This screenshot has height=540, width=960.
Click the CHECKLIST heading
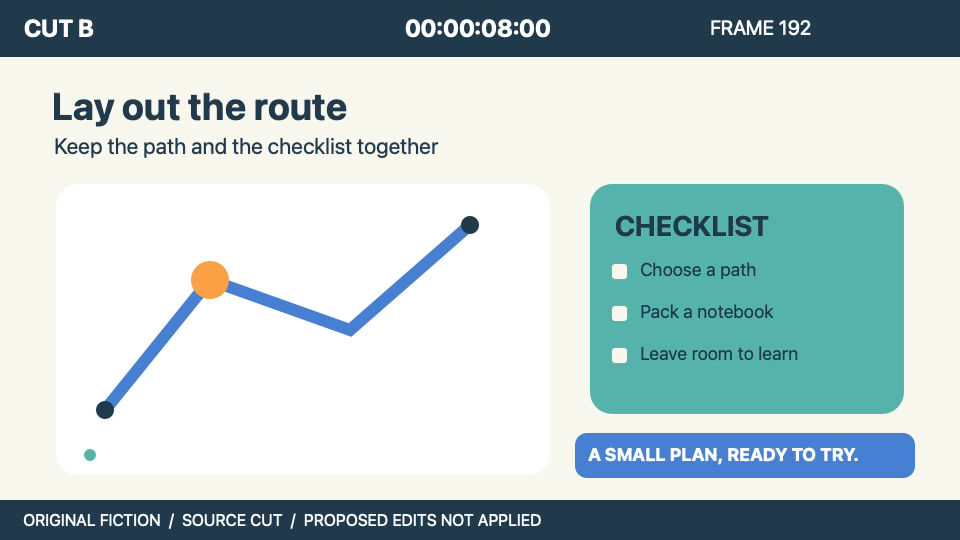(691, 227)
